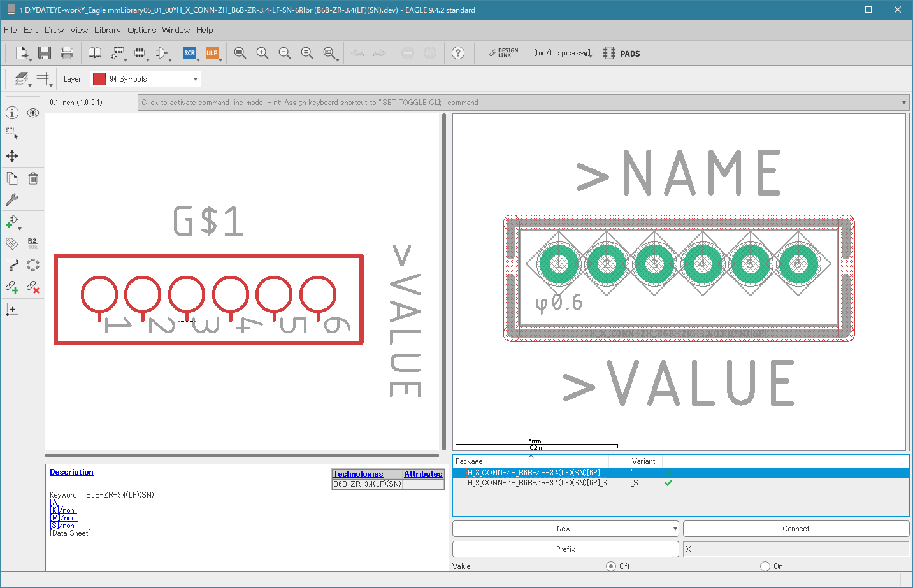Viewport: 913px width, 588px height.
Task: Open the Layer selection dropdown
Action: [x=145, y=79]
